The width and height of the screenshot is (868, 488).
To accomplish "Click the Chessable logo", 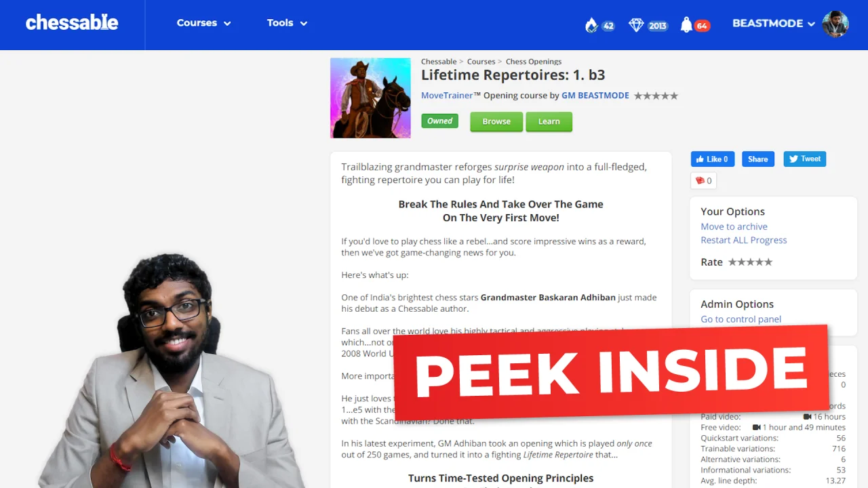I will tap(72, 23).
